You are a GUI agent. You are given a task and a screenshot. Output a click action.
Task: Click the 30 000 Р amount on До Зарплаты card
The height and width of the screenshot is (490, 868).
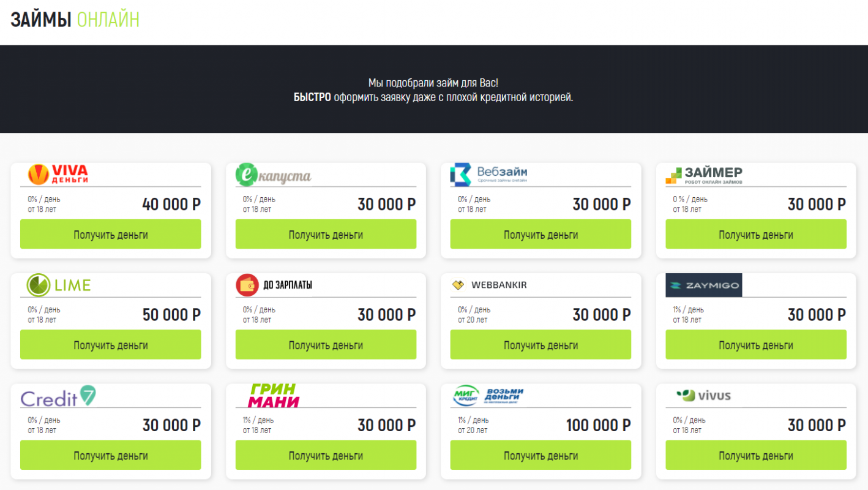coord(387,315)
